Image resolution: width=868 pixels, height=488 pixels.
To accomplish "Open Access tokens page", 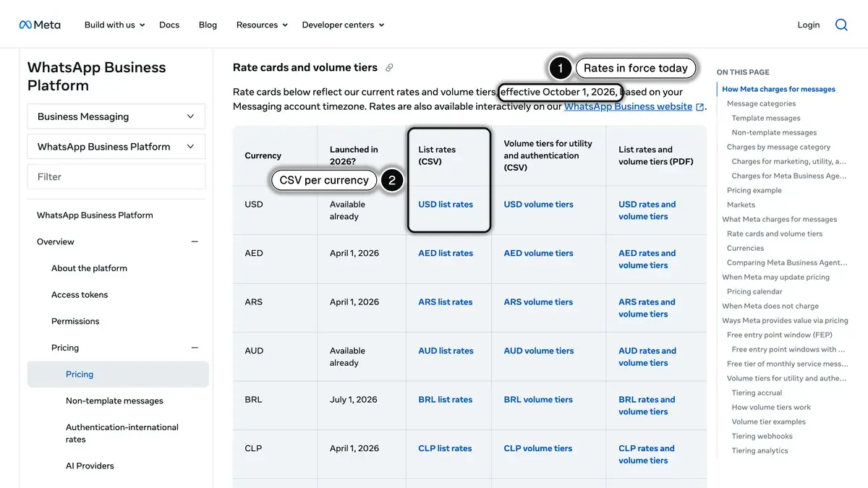I will coord(80,295).
